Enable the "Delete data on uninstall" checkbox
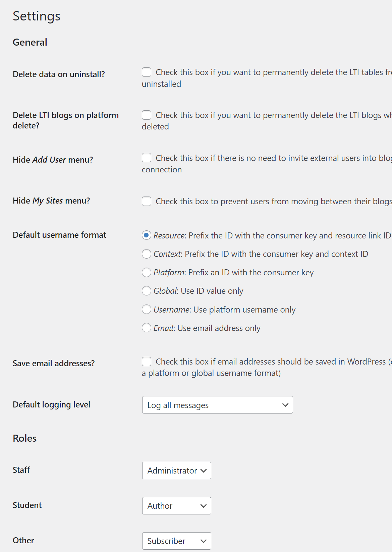392x552 pixels. click(147, 72)
